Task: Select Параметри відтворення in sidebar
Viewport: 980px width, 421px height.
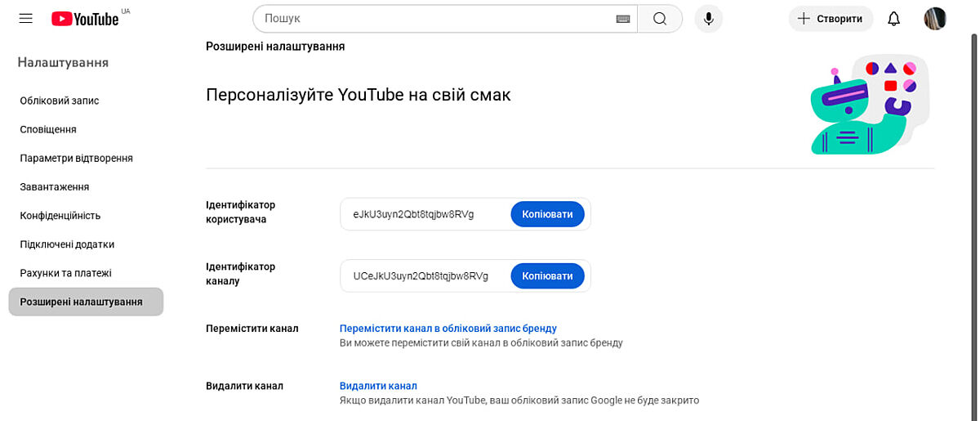Action: (76, 158)
